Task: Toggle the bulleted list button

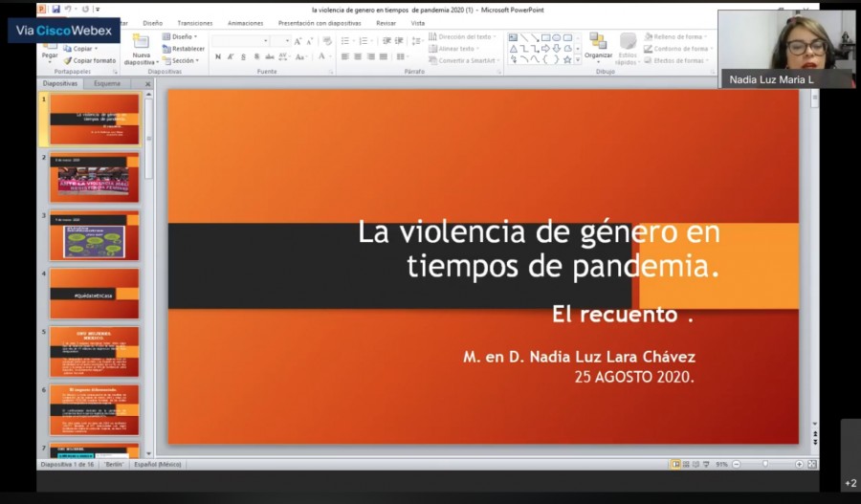Action: pos(346,41)
